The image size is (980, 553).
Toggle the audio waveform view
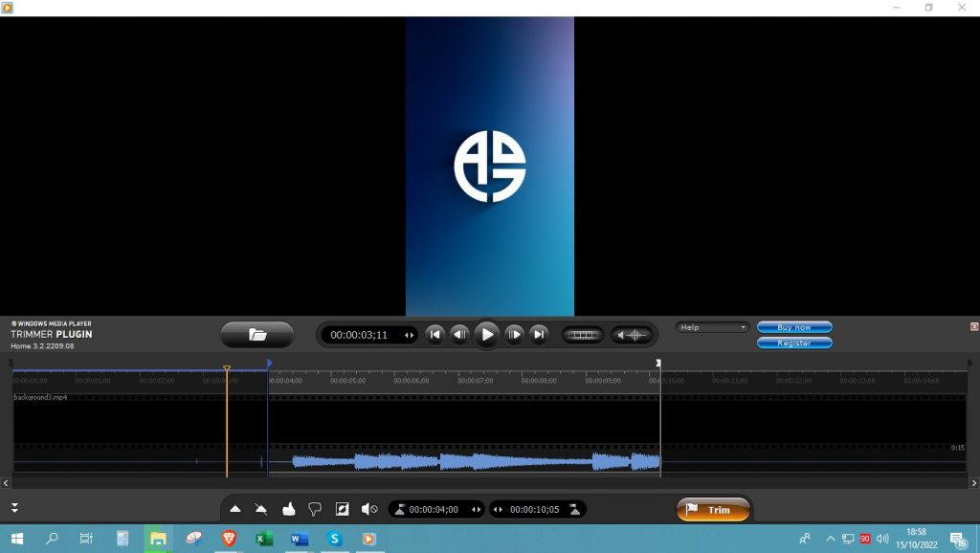click(x=633, y=335)
